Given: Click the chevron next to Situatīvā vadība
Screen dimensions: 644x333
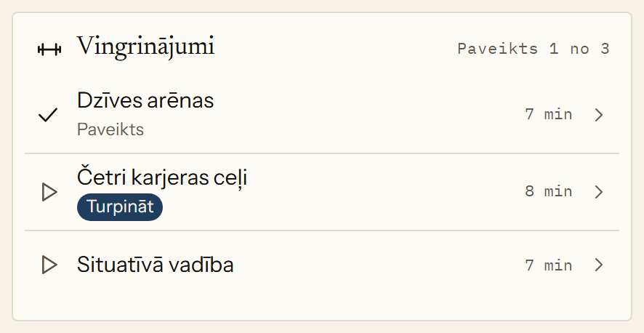Looking at the screenshot, I should click(599, 265).
